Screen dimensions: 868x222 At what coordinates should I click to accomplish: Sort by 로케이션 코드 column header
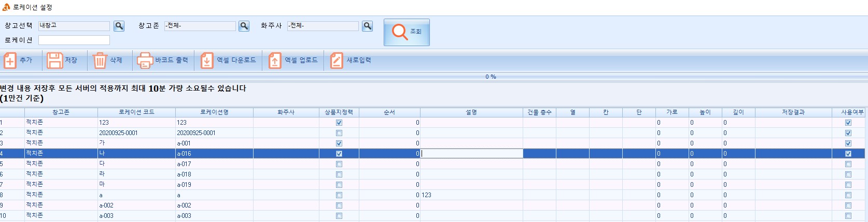tap(136, 112)
